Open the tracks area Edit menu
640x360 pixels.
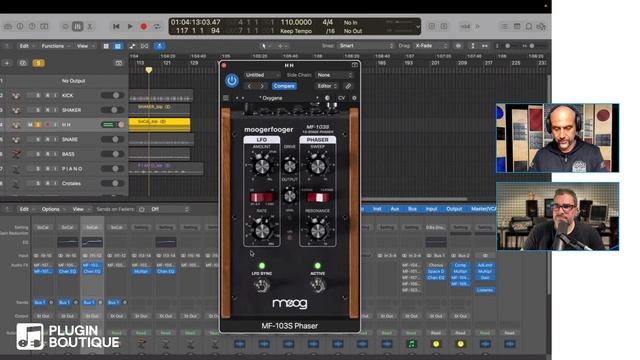(27, 46)
